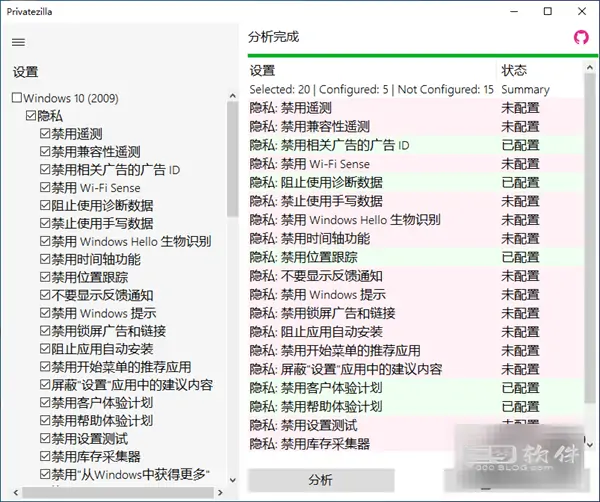Uncheck 禁用开始菜单的推荐应用 checkbox
Screen dimensions: 600x502
pyautogui.click(x=45, y=367)
